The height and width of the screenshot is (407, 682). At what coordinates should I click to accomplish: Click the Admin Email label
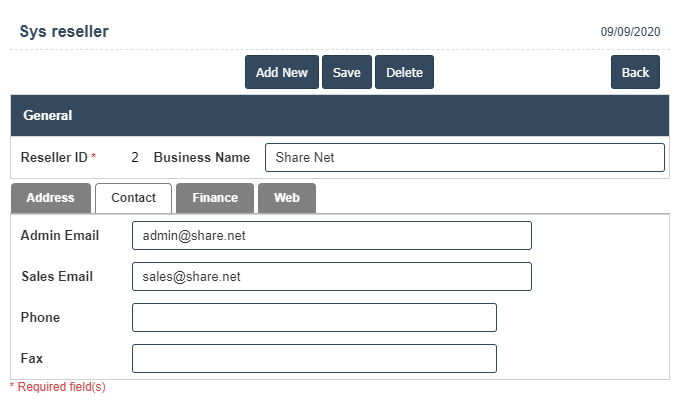[60, 236]
